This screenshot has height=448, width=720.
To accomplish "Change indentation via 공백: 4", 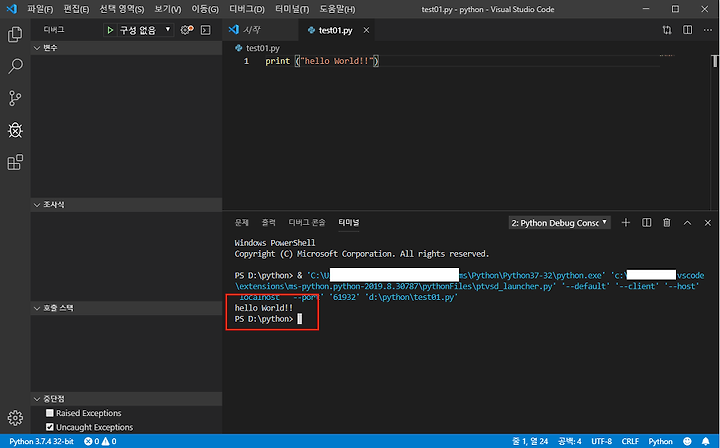I will coord(569,442).
